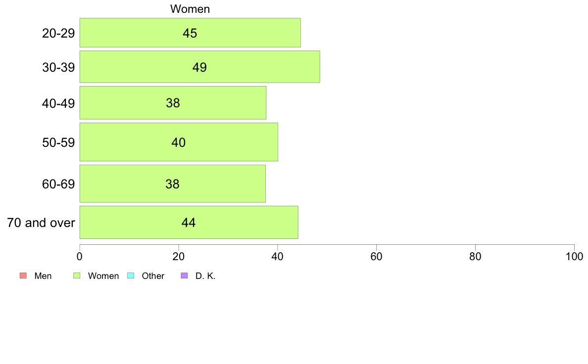Click the Other legend label
The image size is (588, 364).
coord(153,276)
